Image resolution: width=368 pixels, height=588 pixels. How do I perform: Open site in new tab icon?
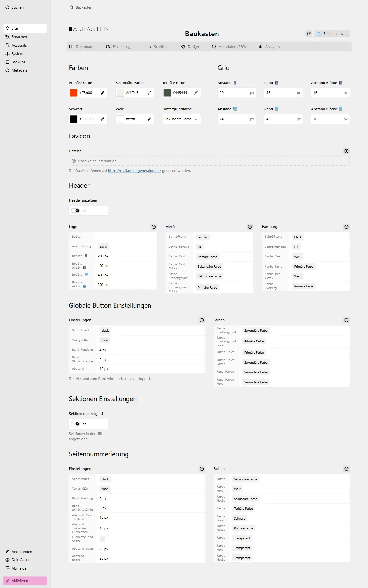[x=309, y=34]
